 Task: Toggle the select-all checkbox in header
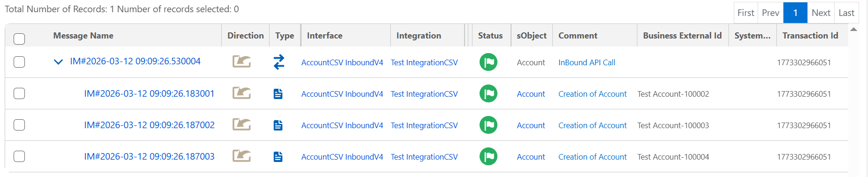click(x=19, y=38)
